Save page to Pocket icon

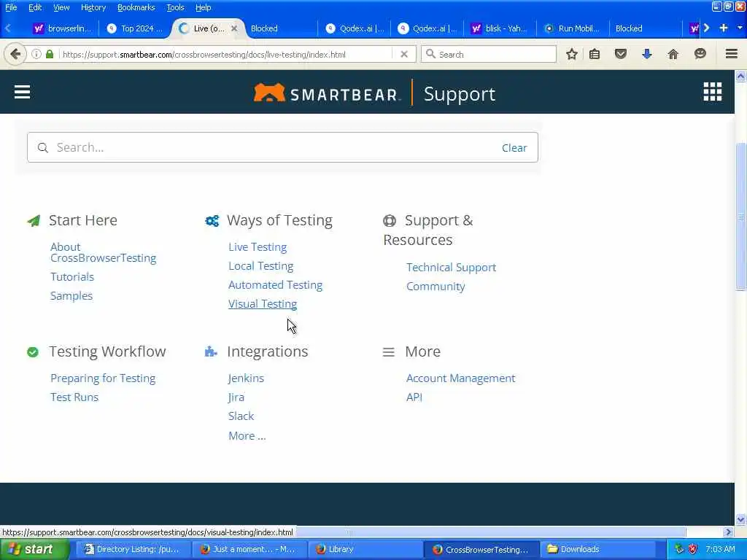620,54
